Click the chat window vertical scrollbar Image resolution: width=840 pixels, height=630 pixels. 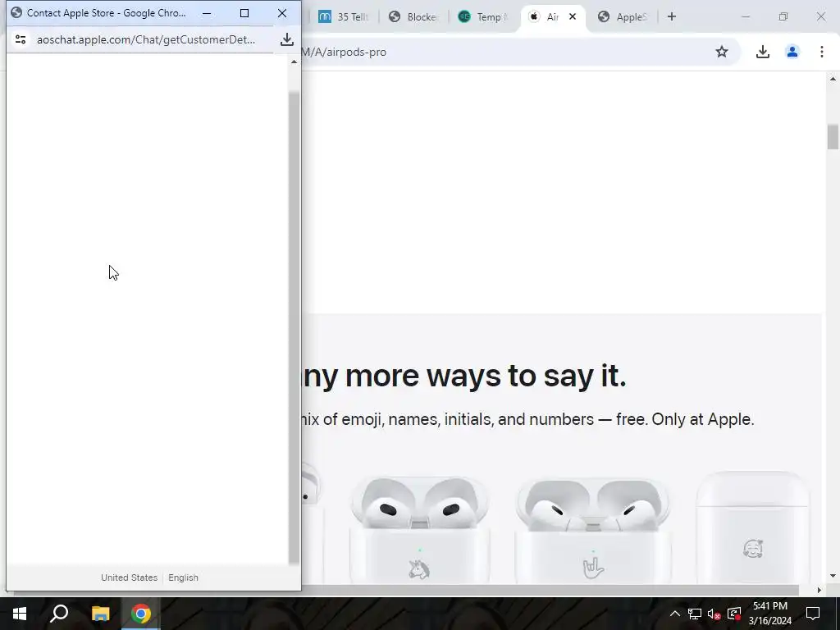[294, 328]
